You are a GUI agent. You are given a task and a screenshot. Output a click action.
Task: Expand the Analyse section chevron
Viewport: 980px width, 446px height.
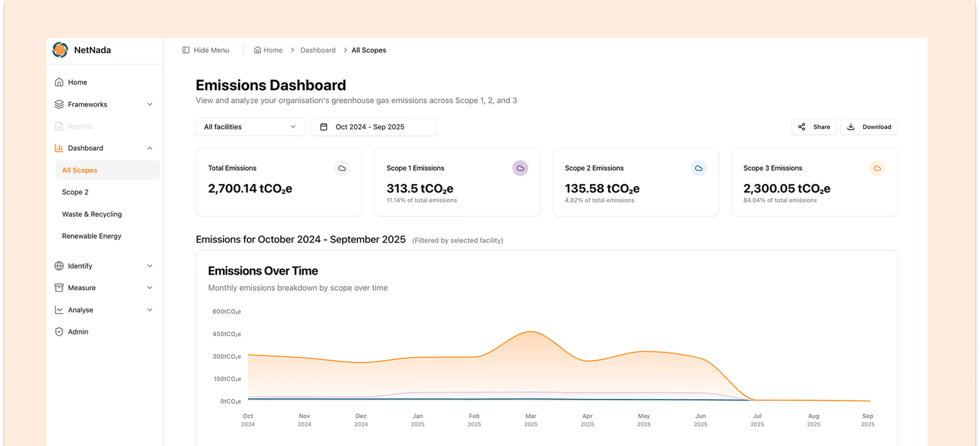[150, 310]
